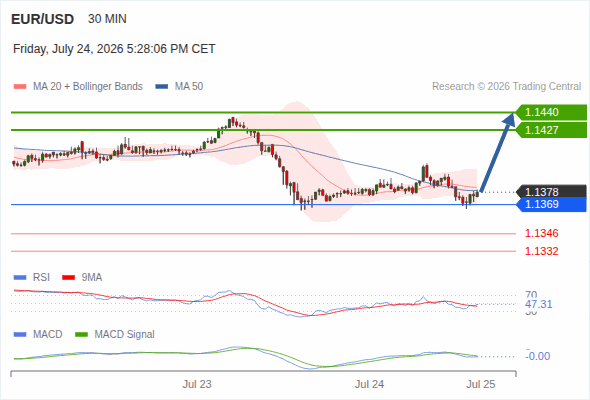This screenshot has width=590, height=400.
Task: Click the RSI value 47.31
Action: point(538,304)
